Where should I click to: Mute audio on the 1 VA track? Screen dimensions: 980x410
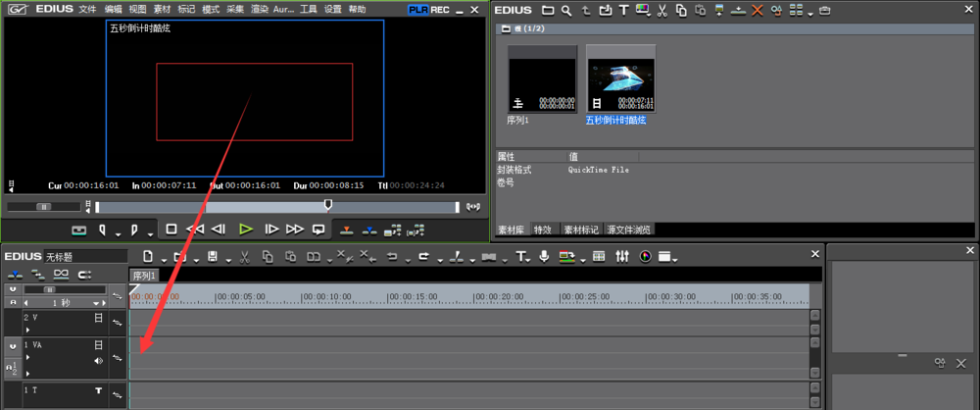click(98, 360)
